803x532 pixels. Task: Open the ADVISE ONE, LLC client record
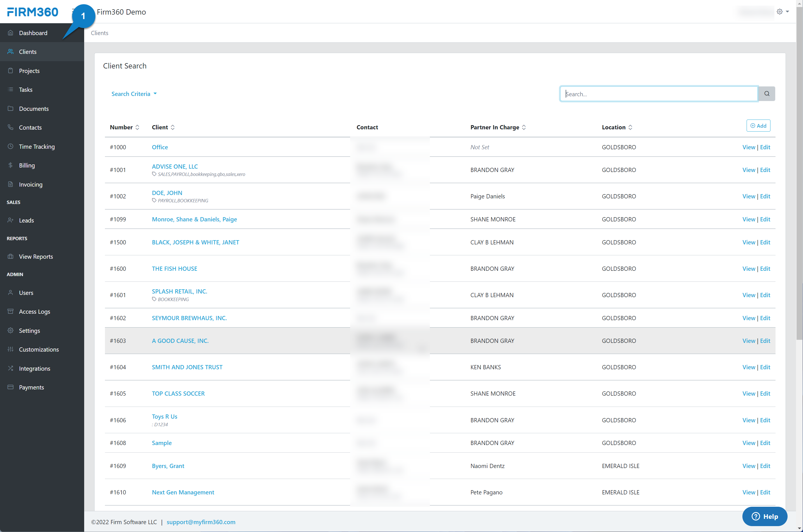175,166
